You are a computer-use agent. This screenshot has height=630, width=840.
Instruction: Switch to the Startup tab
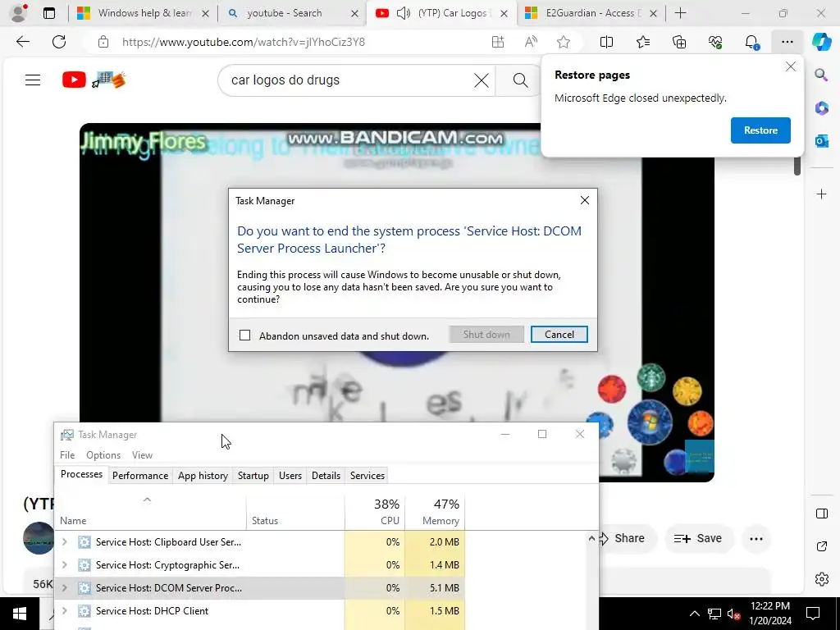(253, 476)
